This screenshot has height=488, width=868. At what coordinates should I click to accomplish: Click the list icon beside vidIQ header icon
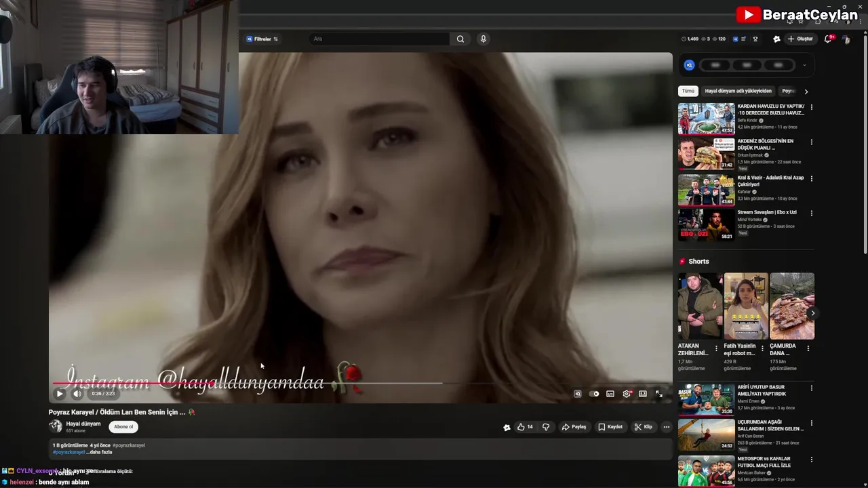click(x=744, y=39)
